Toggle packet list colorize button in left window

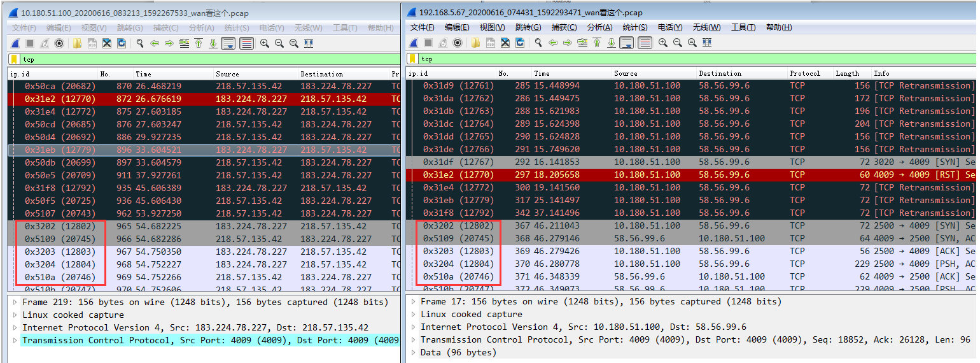pyautogui.click(x=246, y=43)
